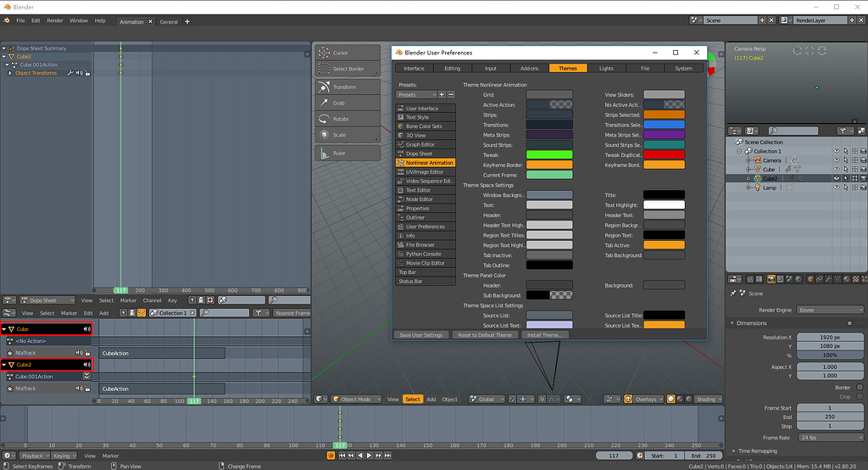This screenshot has height=470, width=868.
Task: Open the Render Engine Eevee dropdown
Action: click(x=830, y=310)
